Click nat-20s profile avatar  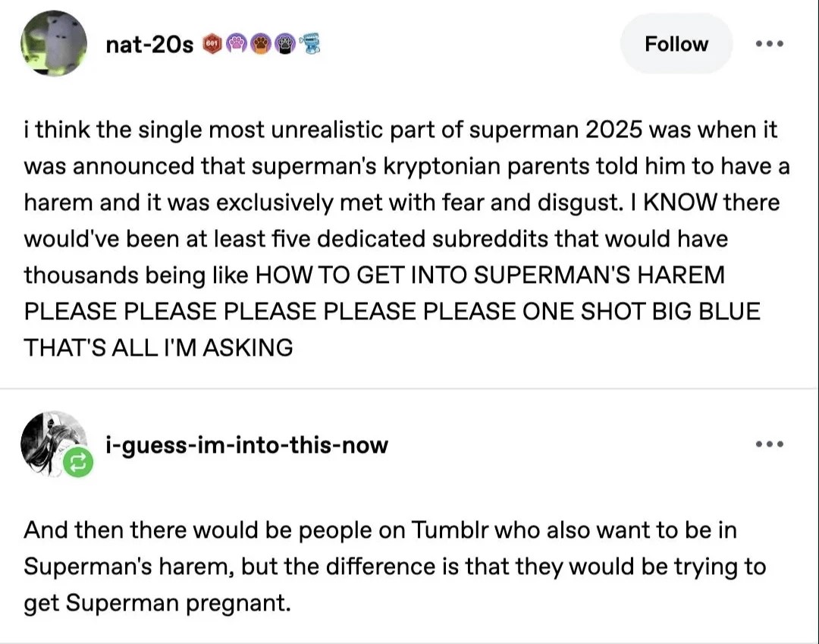pos(54,43)
